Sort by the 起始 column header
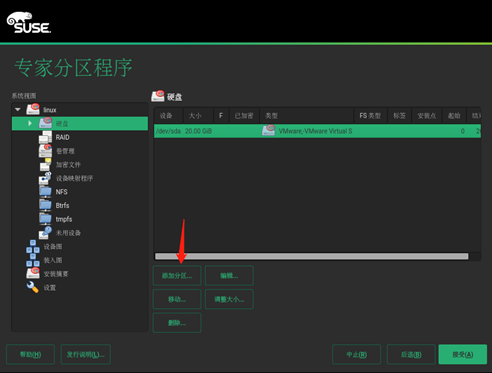Screen dimensions: 492x373 coord(454,116)
